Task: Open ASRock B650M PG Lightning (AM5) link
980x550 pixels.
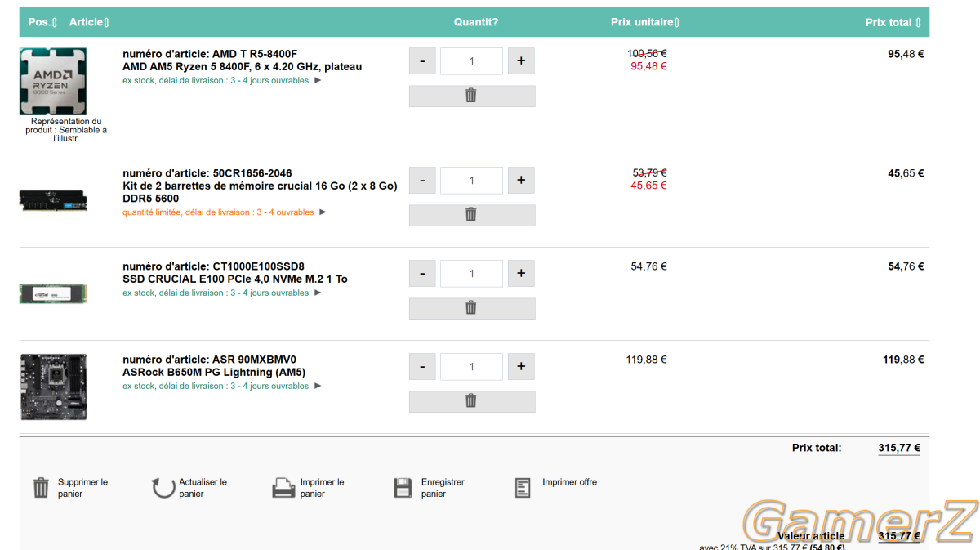Action: coord(214,373)
